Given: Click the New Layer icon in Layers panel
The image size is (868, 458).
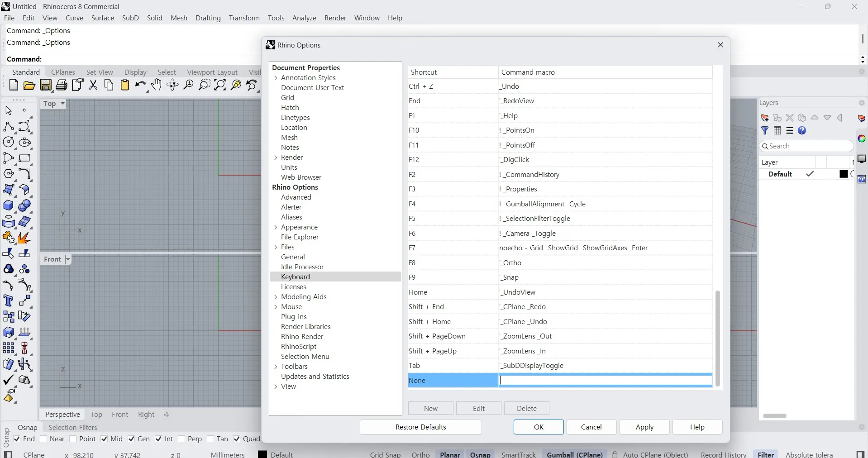Looking at the screenshot, I should tap(765, 118).
